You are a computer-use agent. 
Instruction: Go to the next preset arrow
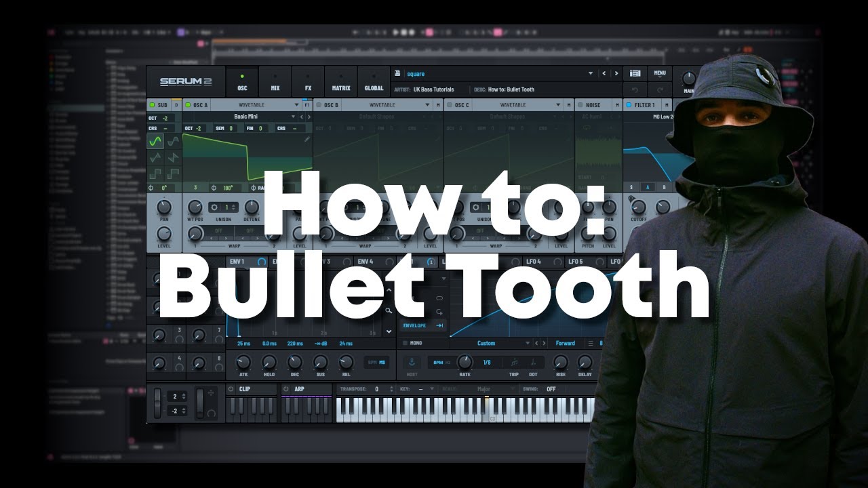point(616,73)
